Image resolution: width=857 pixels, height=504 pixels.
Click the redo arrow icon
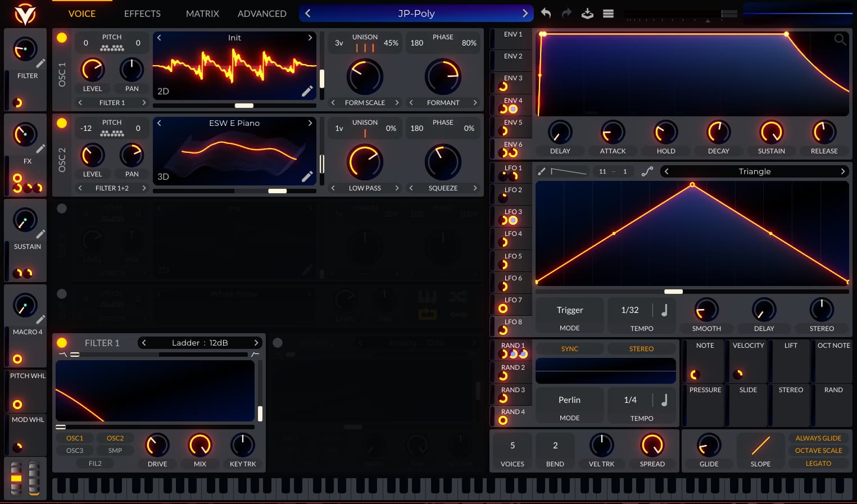pos(566,13)
